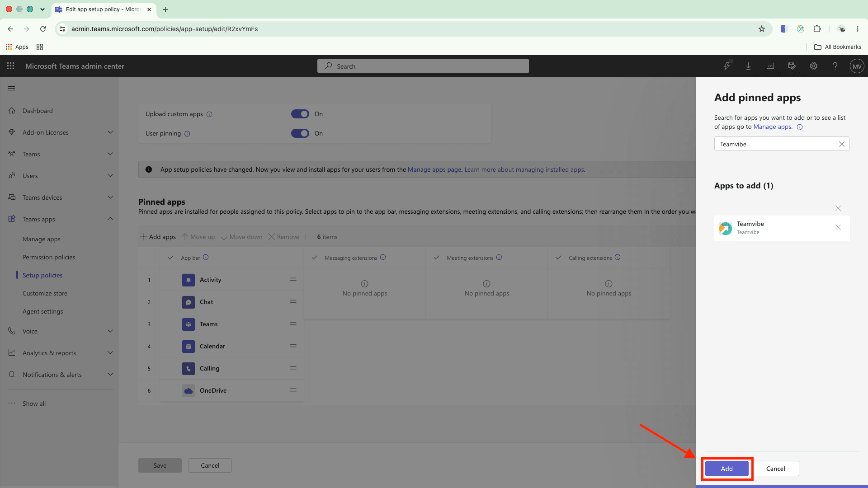Open the app launcher waffle icon
868x488 pixels.
coord(11,66)
